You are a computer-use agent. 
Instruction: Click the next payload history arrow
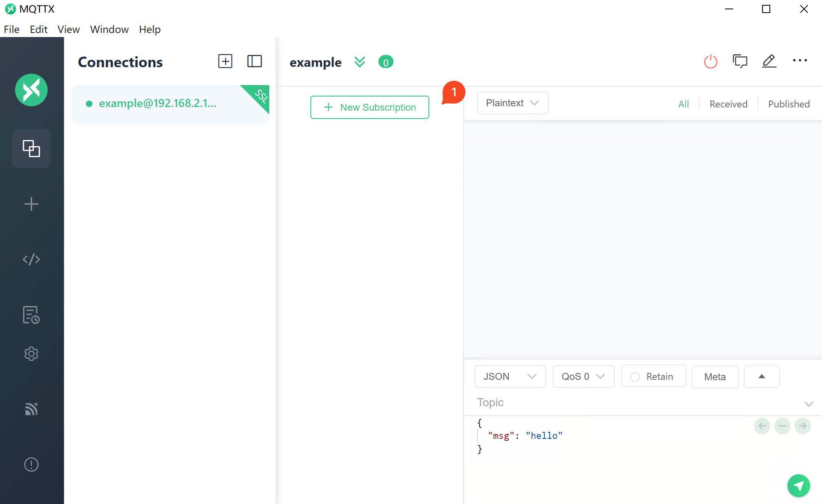803,426
